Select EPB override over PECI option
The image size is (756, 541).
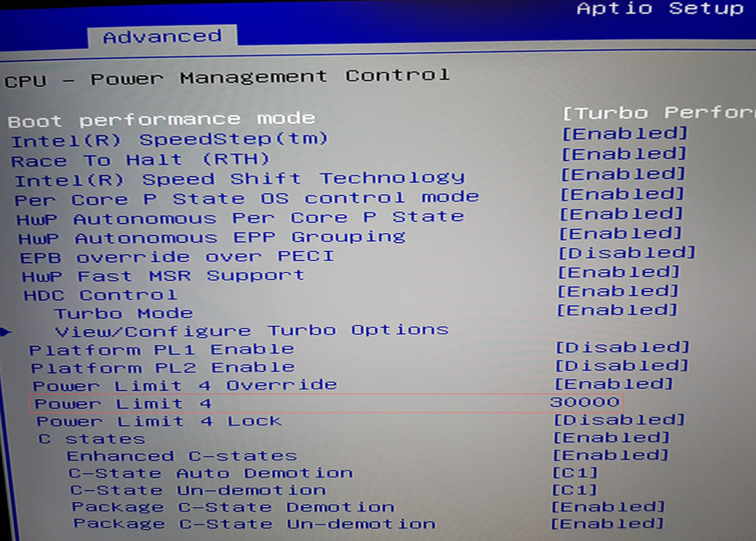(177, 257)
